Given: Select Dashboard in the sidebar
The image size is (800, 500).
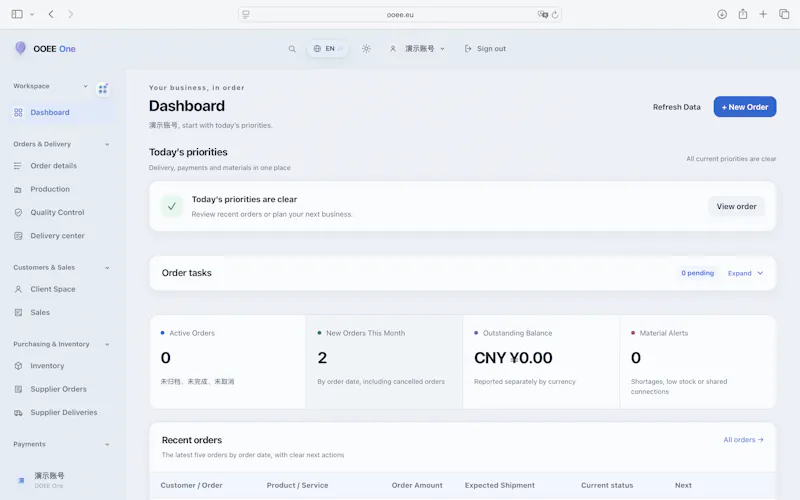Looking at the screenshot, I should click(x=62, y=112).
